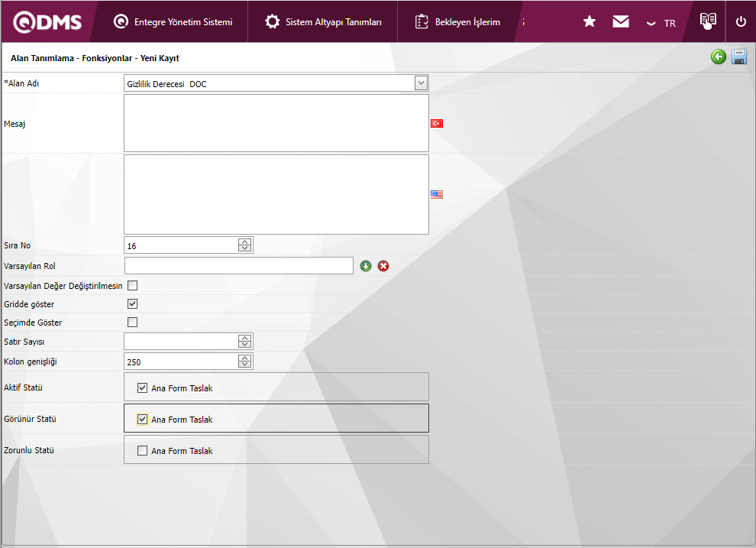This screenshot has width=756, height=548.
Task: Clear Varsayılan Rol with the red X icon
Action: 383,266
